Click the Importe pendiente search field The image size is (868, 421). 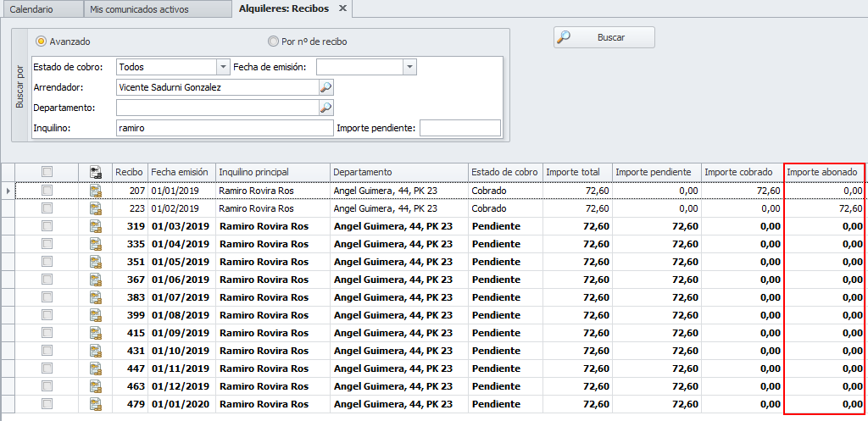459,128
